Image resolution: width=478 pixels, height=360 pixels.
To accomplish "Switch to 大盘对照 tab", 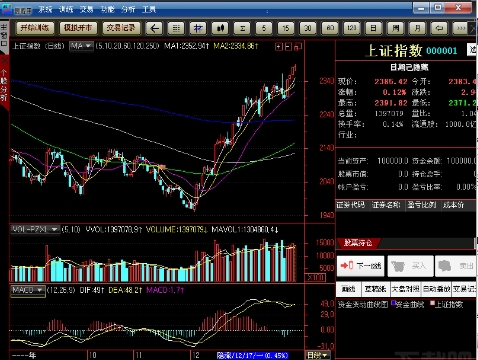I will point(405,289).
